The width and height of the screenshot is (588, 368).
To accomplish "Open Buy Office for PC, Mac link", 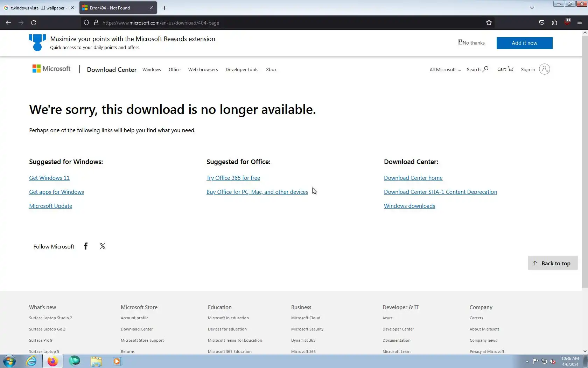I will click(x=257, y=192).
